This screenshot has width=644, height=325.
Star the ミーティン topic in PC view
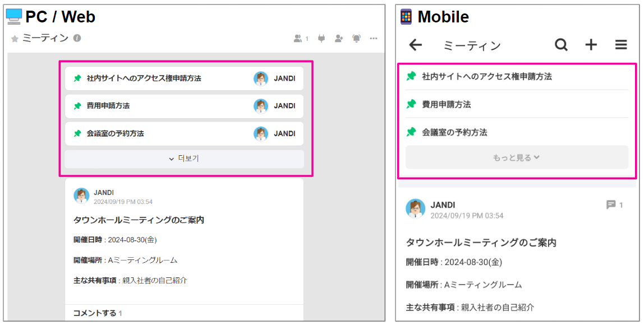click(x=15, y=39)
